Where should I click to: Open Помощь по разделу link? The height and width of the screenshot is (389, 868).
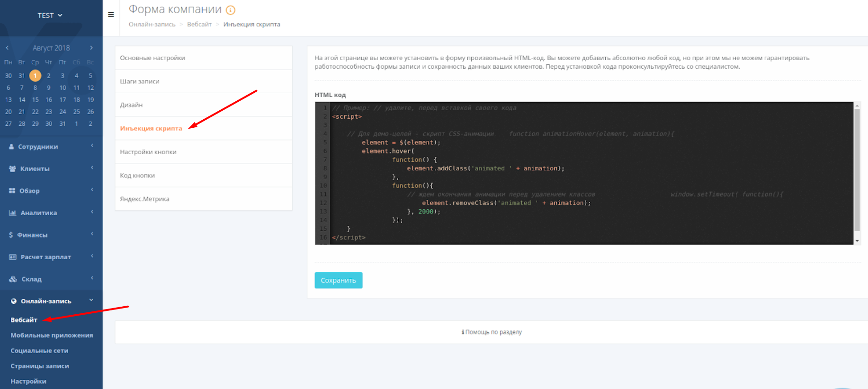coord(492,332)
